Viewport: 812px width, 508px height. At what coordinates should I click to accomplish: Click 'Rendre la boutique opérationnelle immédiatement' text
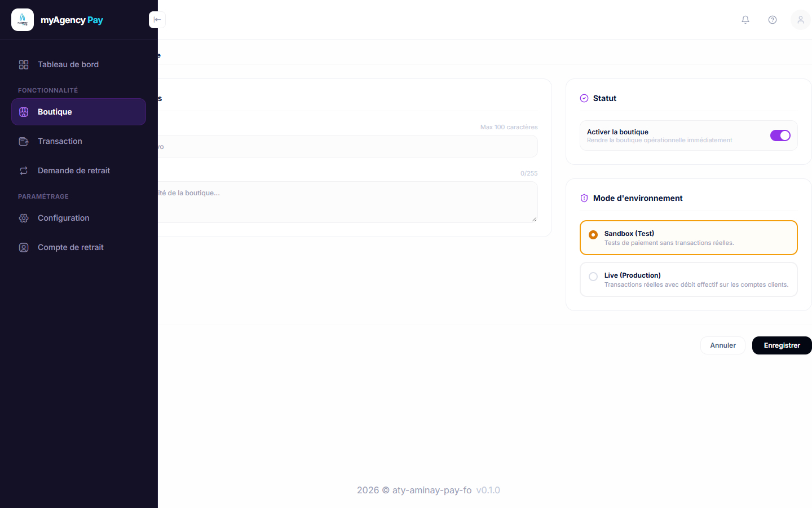click(x=660, y=140)
